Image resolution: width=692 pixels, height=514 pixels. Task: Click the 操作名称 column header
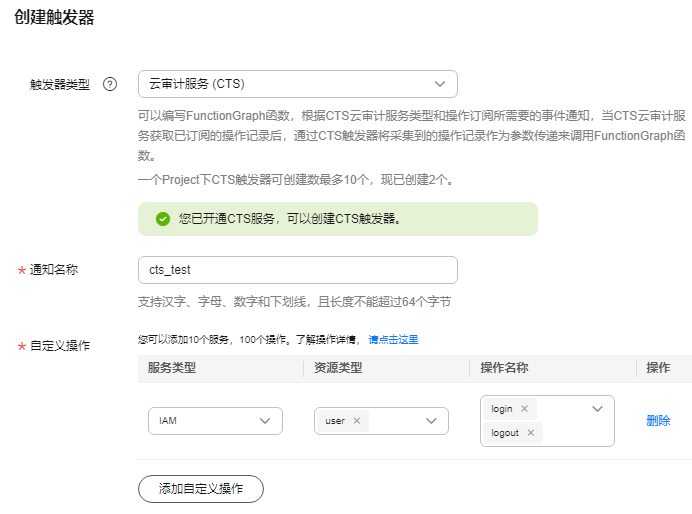(503, 368)
